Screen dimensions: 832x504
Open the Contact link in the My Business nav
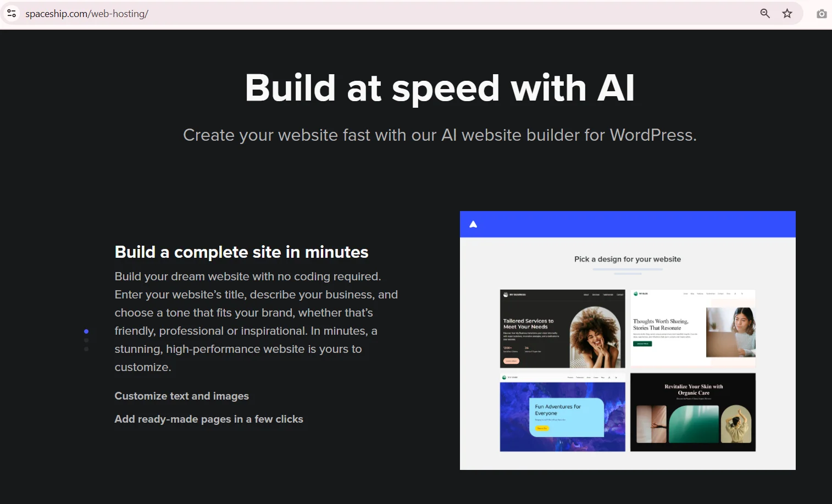click(x=620, y=295)
